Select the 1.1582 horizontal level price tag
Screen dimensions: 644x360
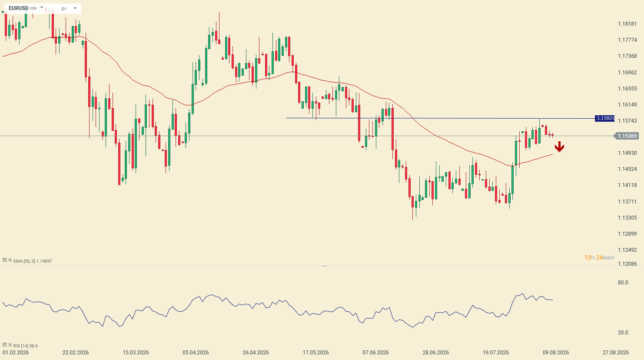[x=604, y=118]
